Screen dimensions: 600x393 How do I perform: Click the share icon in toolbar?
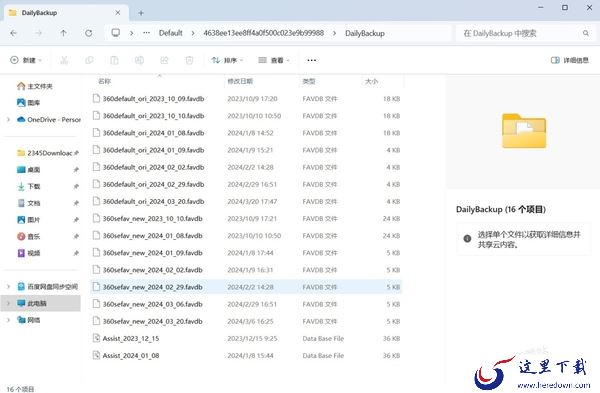[x=164, y=60]
